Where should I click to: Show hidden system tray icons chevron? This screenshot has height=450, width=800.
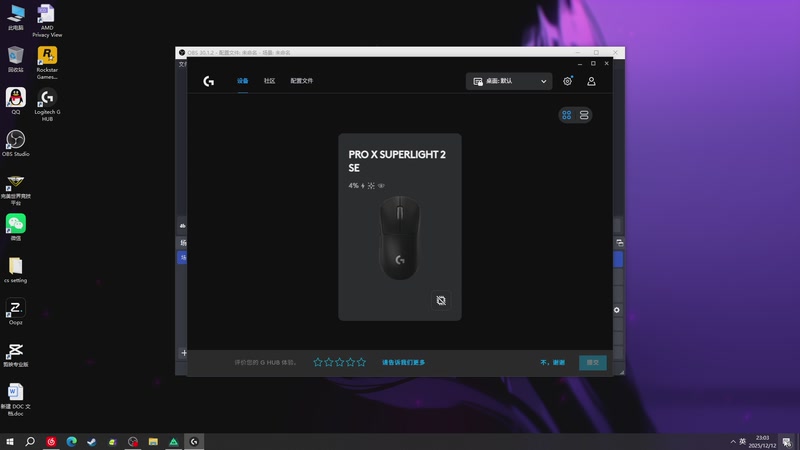(733, 442)
